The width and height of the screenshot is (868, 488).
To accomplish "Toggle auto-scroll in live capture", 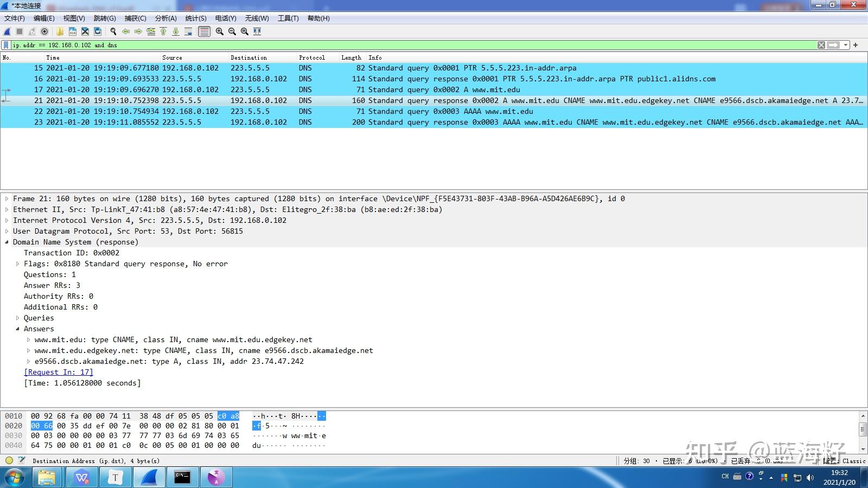I will click(x=188, y=31).
